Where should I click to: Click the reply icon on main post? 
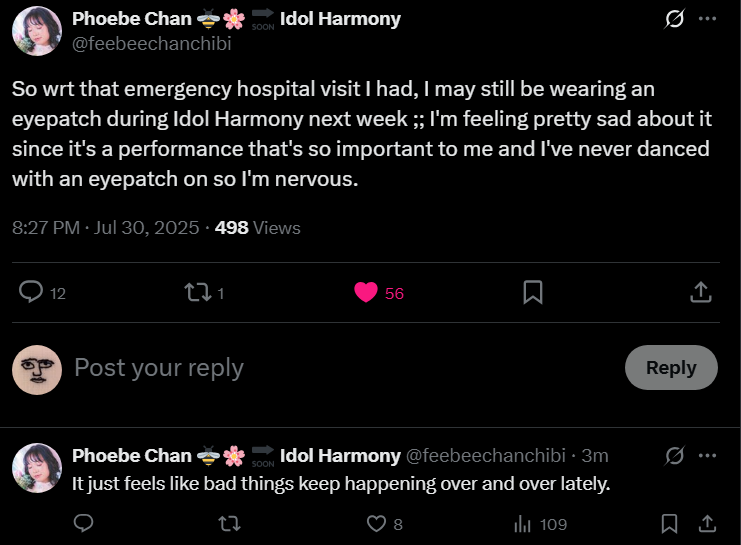pyautogui.click(x=32, y=292)
